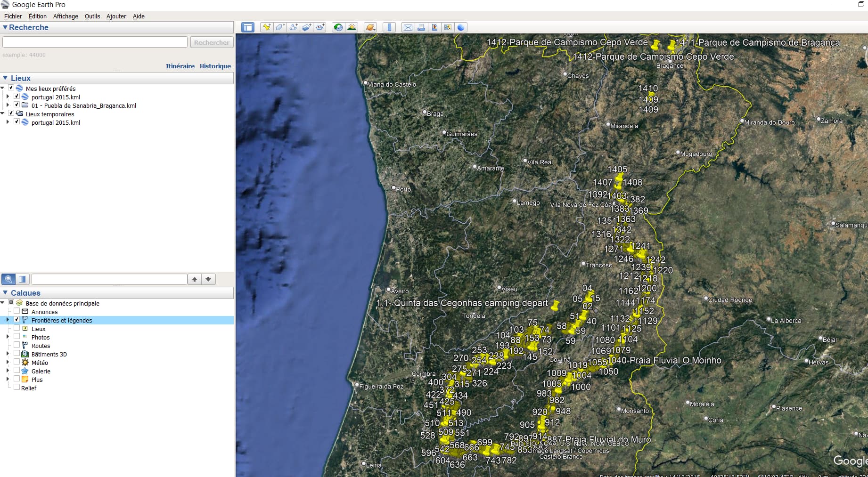Screen dimensions: 868x477
Task: Click the Bâtiments 3D layer icon
Action: (x=25, y=354)
